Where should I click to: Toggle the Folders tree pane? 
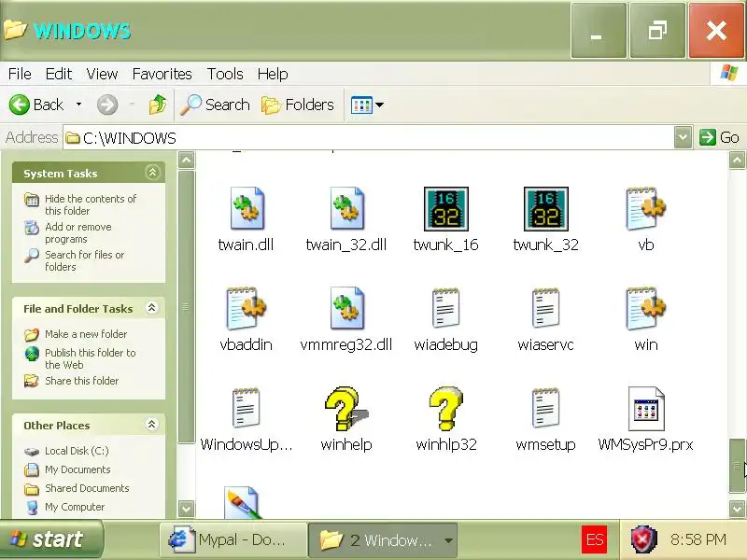coord(298,105)
